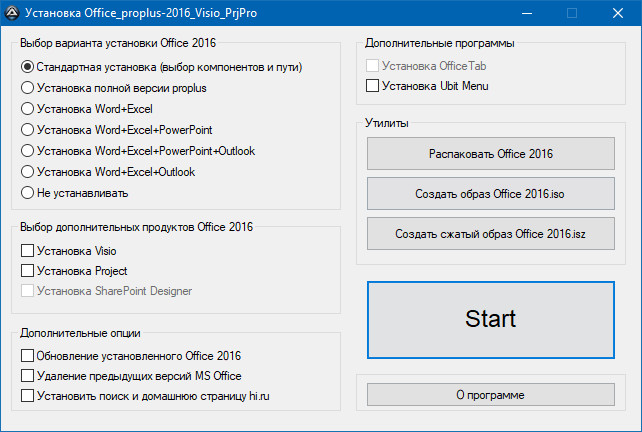Pick the Установка Word+Excel+PowerPoint radio button
The width and height of the screenshot is (642, 432).
pos(27,130)
